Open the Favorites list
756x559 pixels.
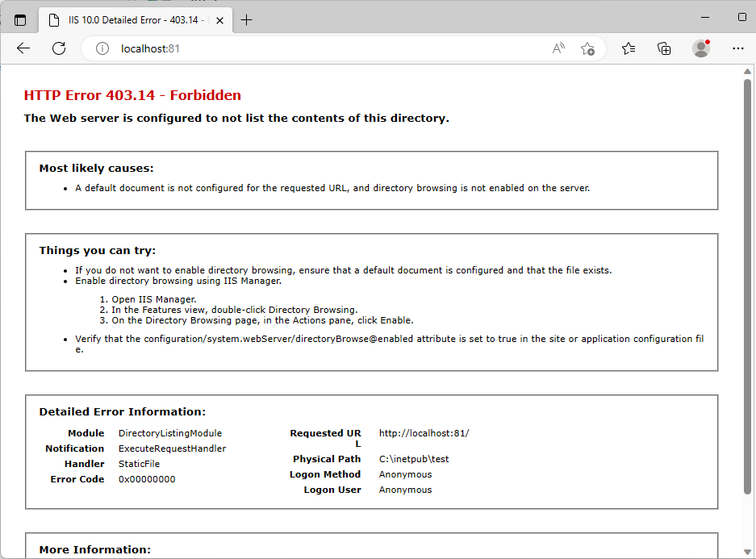(629, 48)
